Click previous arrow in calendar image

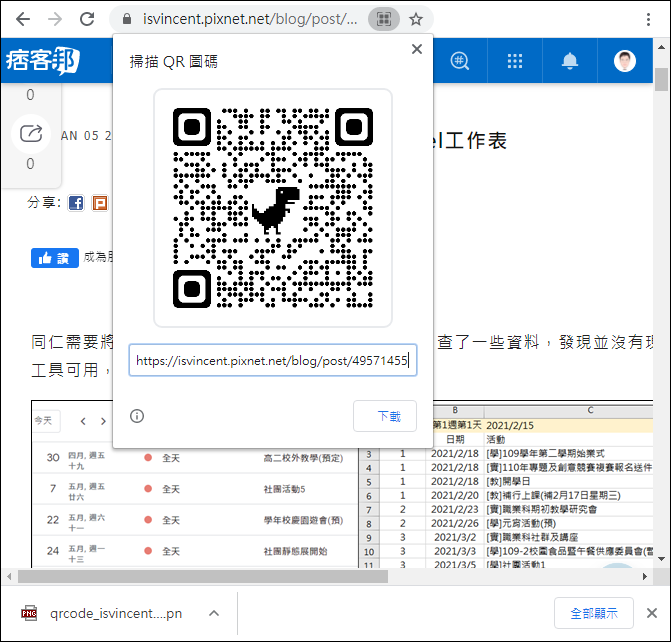click(83, 421)
